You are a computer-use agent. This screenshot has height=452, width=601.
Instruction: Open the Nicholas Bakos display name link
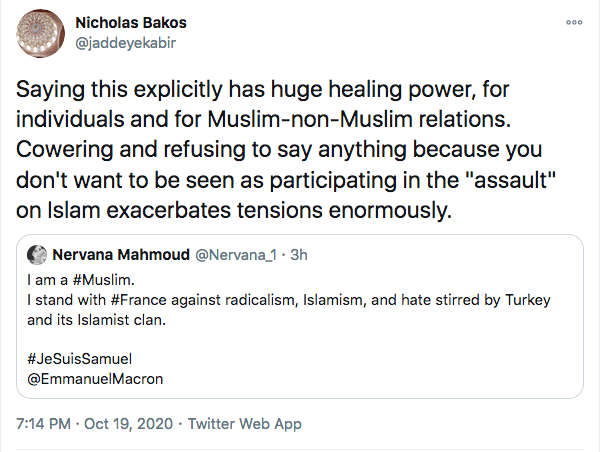pyautogui.click(x=131, y=21)
